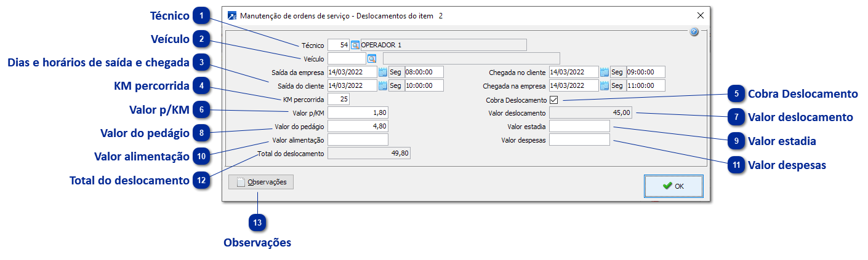Click the Chegada no cliente date field
Screen dimensions: 868x260
pyautogui.click(x=574, y=72)
